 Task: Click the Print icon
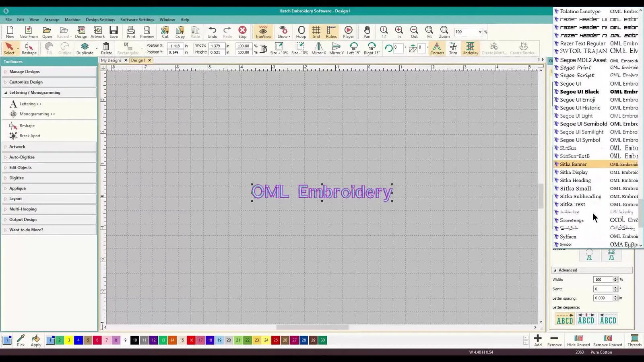131,32
